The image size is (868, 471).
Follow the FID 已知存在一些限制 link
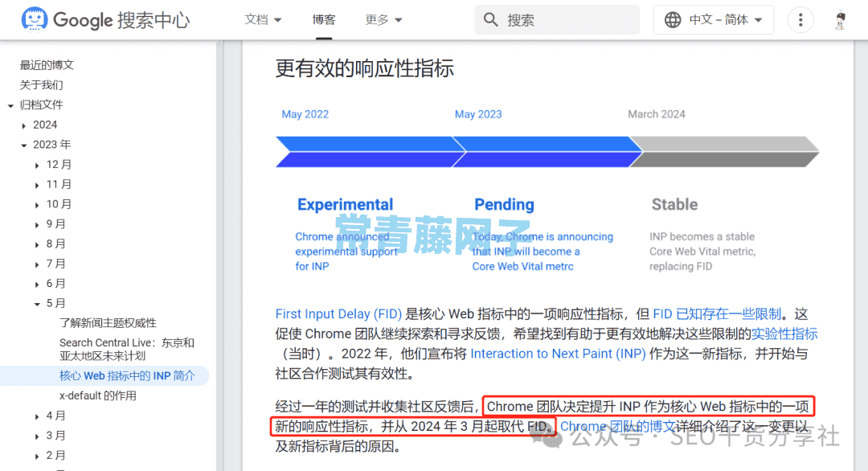[717, 313]
